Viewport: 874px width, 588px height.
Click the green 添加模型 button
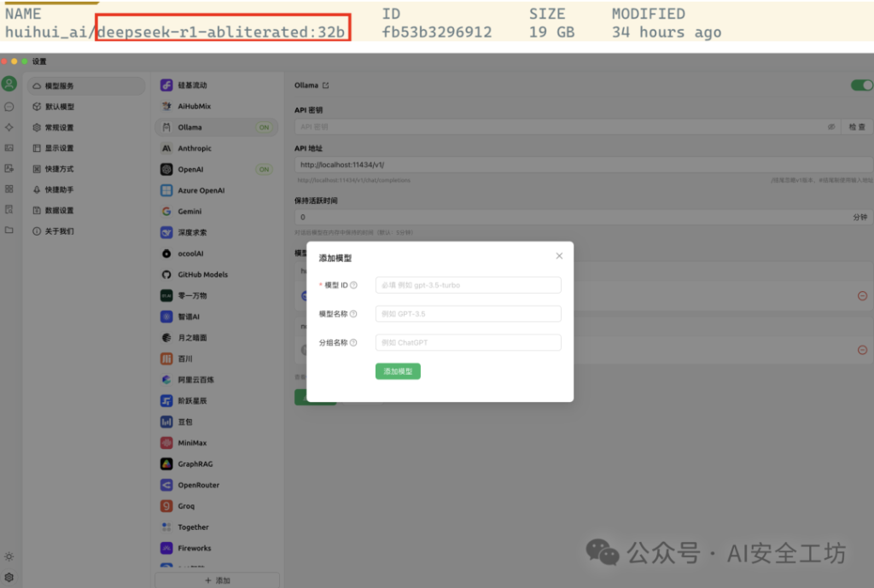(x=398, y=372)
